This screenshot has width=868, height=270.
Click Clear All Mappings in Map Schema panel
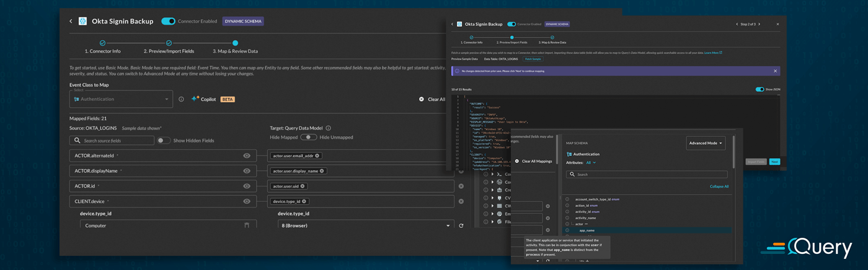533,161
